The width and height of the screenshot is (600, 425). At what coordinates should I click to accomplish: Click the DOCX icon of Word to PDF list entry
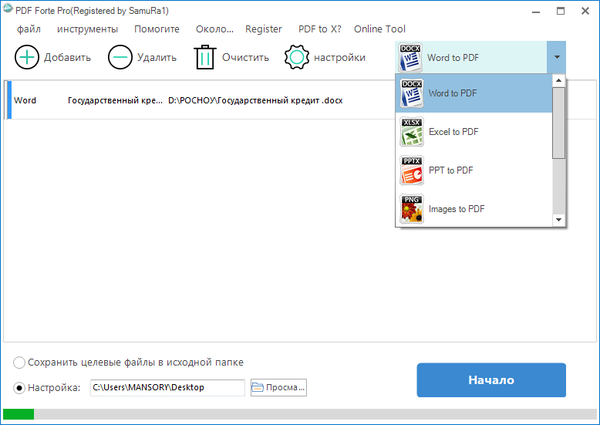click(x=411, y=93)
